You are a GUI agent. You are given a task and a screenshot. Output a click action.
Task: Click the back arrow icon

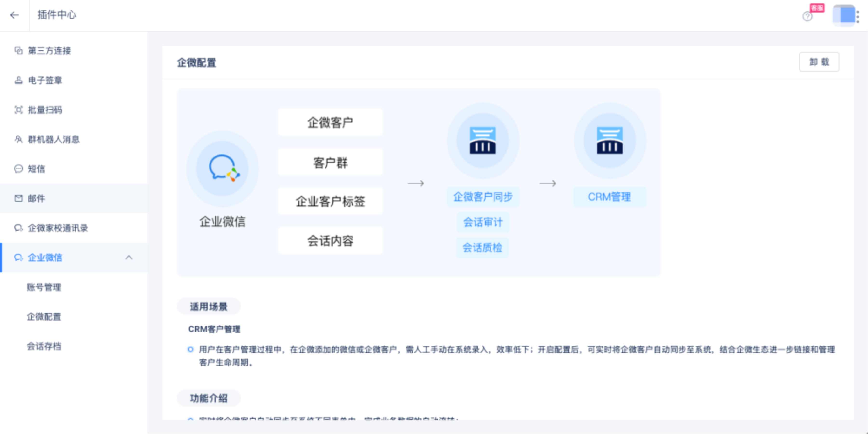tap(14, 15)
